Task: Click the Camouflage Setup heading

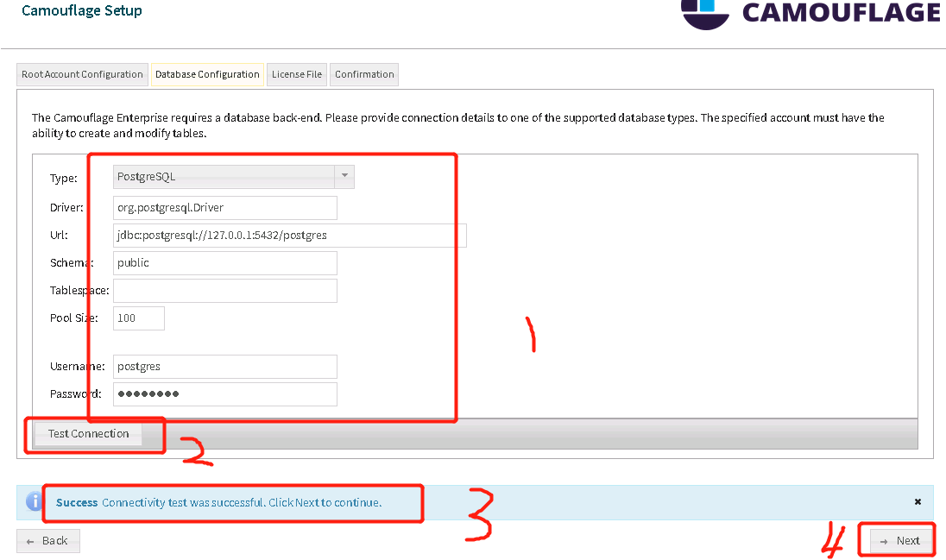Action: (x=82, y=10)
